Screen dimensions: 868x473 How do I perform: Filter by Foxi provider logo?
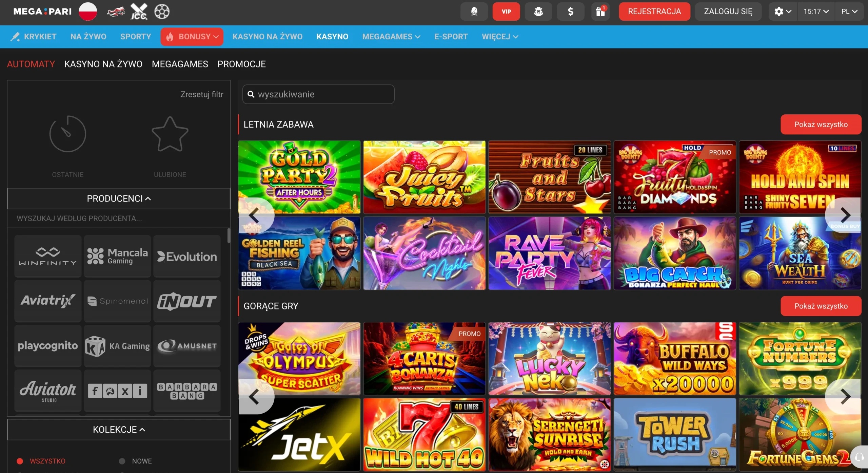pyautogui.click(x=117, y=391)
